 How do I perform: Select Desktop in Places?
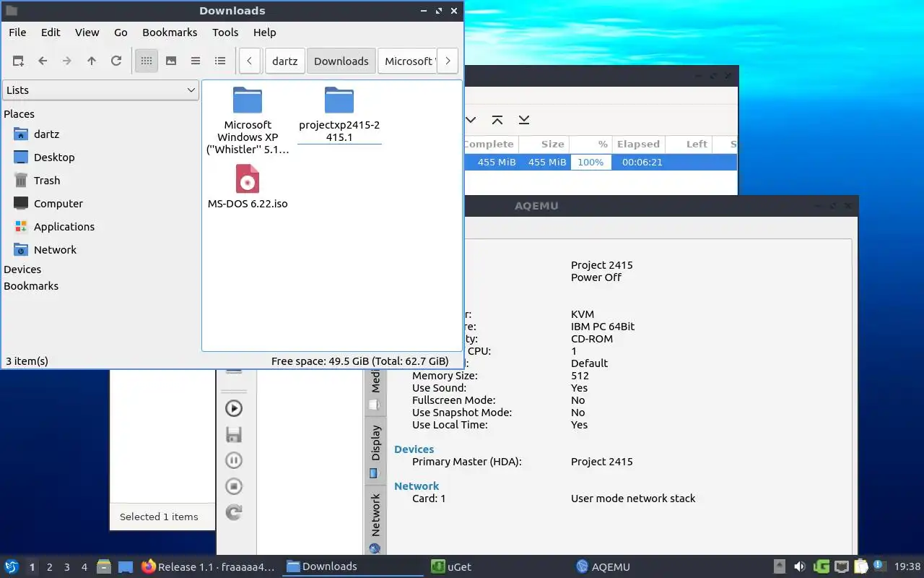click(x=54, y=158)
